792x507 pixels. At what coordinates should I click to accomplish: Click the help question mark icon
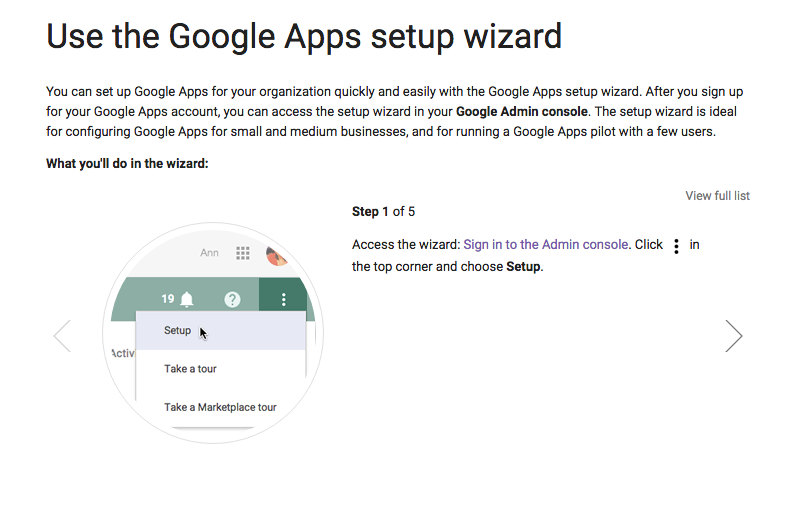[x=232, y=299]
